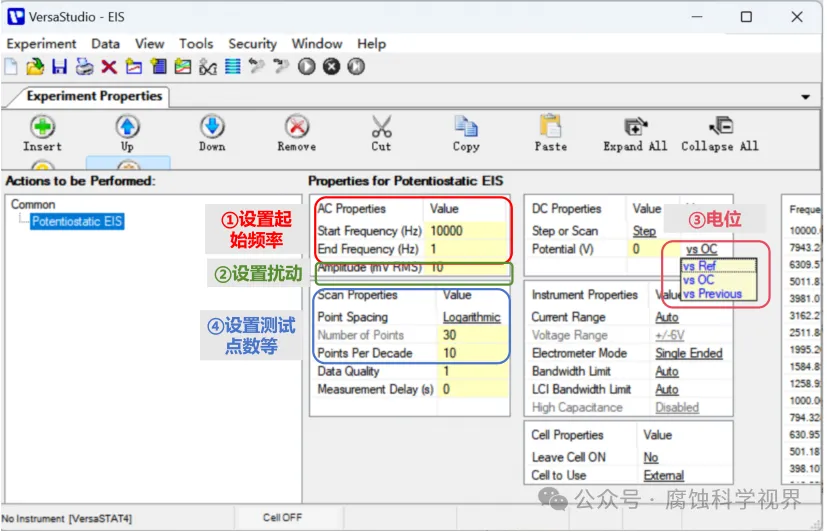
Task: Click the End Frequency value field
Action: click(x=467, y=249)
